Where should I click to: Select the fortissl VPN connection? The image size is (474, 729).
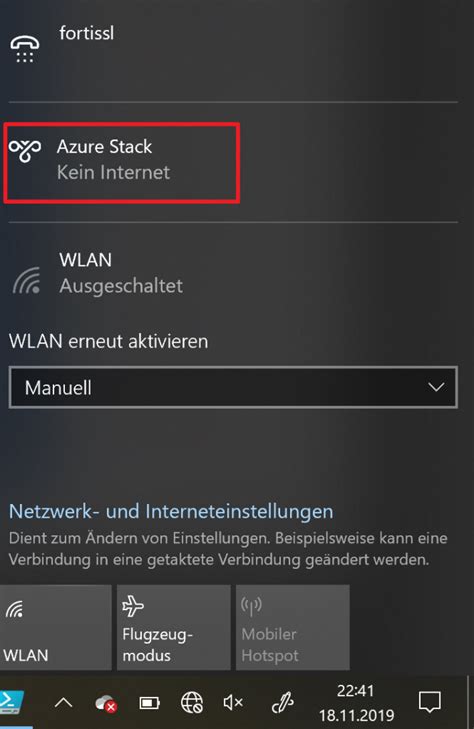coord(233,49)
